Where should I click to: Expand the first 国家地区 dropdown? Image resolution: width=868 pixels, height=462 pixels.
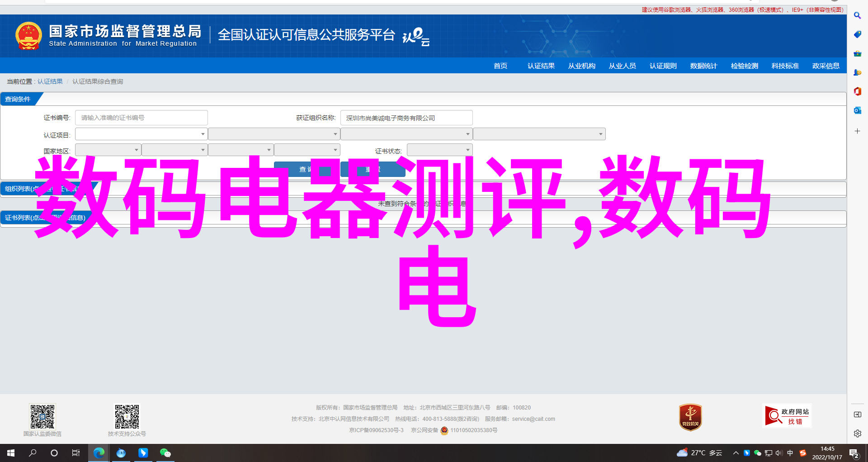click(x=108, y=150)
